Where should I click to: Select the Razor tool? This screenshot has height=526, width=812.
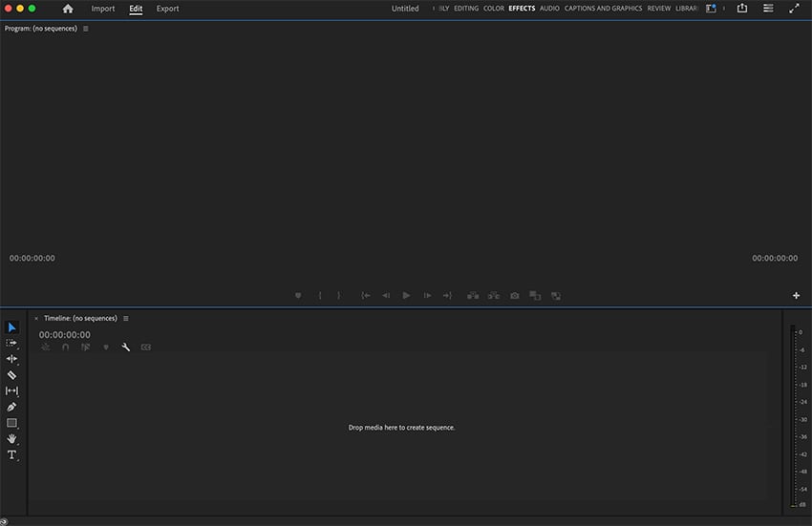pos(11,375)
